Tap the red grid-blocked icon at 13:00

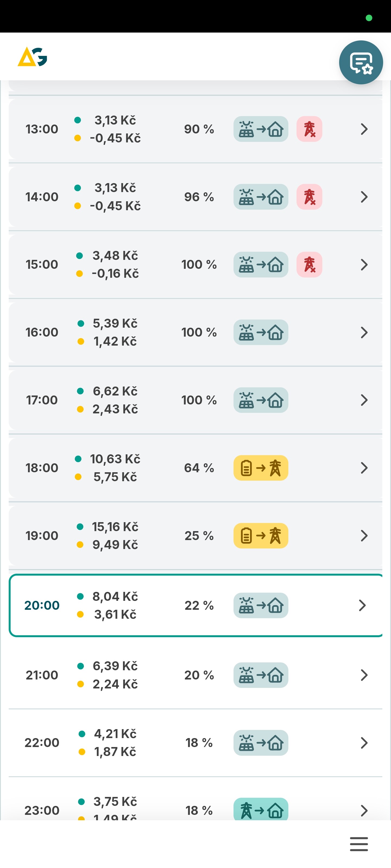pyautogui.click(x=309, y=129)
